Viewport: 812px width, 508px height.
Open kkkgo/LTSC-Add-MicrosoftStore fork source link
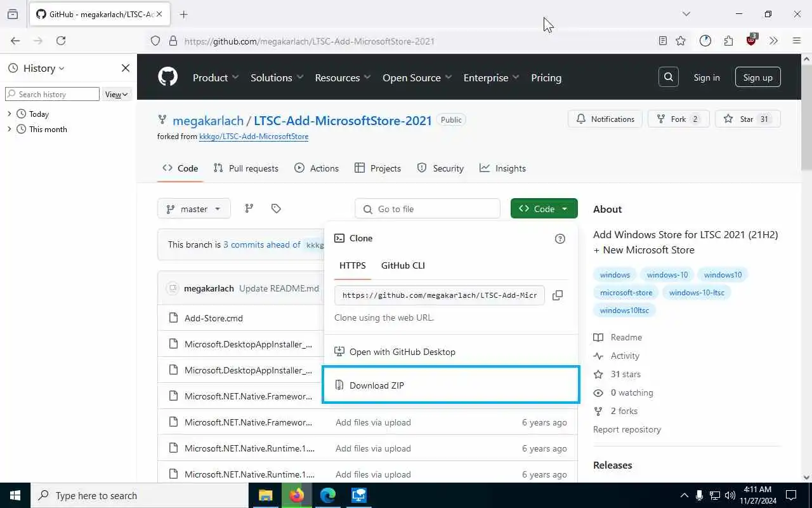coord(254,137)
